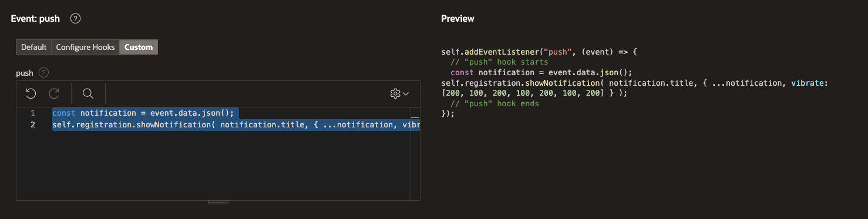Screen dimensions: 868x219
Task: Undo the last editor change
Action: 31,93
